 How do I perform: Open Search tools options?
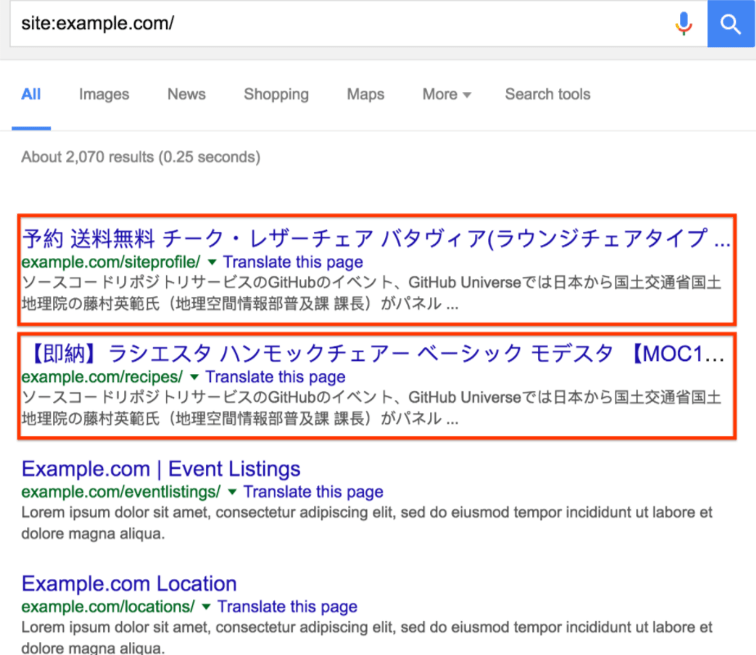547,94
